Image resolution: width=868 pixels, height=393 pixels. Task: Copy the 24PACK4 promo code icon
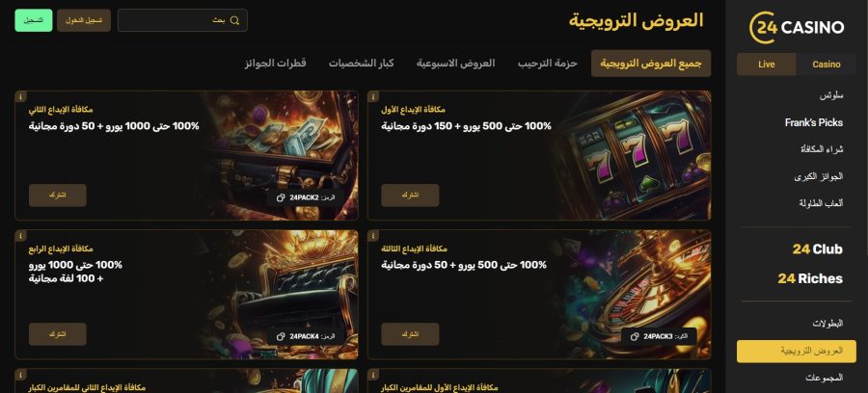[x=281, y=336]
